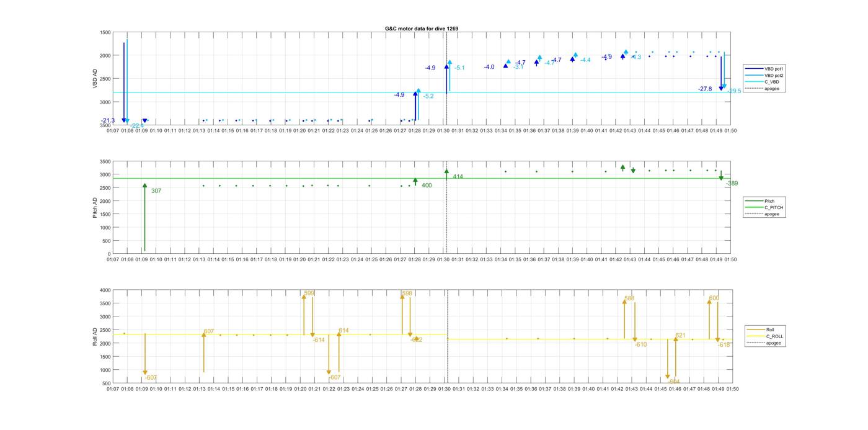Click the '600' label in Roll plot
The height and width of the screenshot is (430, 868).
tap(714, 298)
